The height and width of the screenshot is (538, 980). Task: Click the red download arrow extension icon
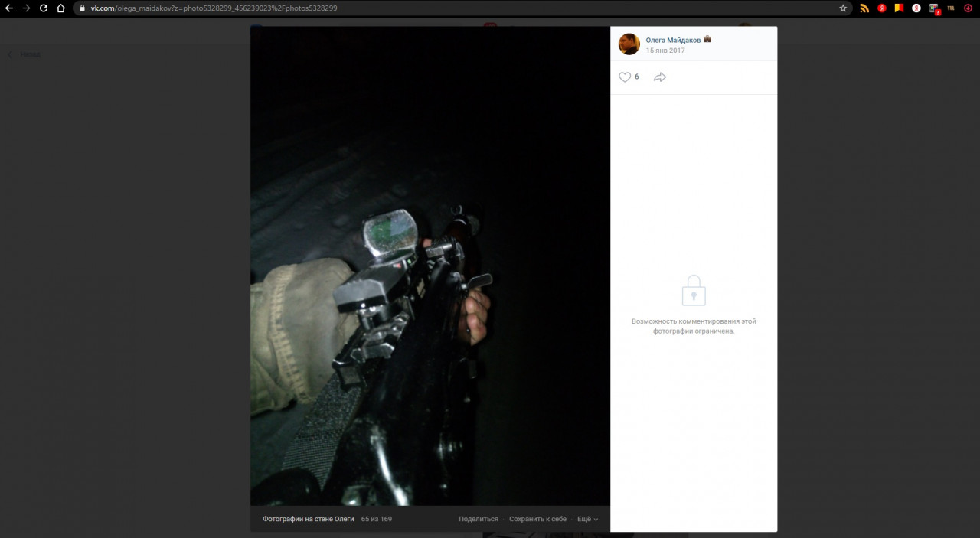pyautogui.click(x=968, y=8)
